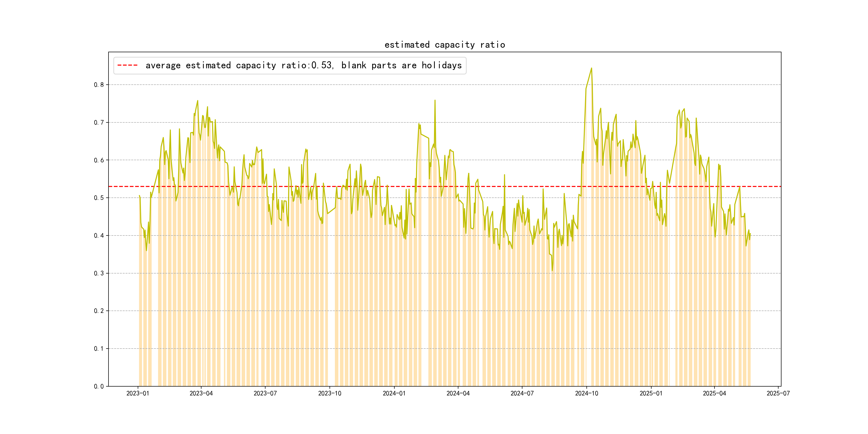Screen dimensions: 868x434
Task: Click the 0.7 y-axis tick label
Action: point(99,122)
